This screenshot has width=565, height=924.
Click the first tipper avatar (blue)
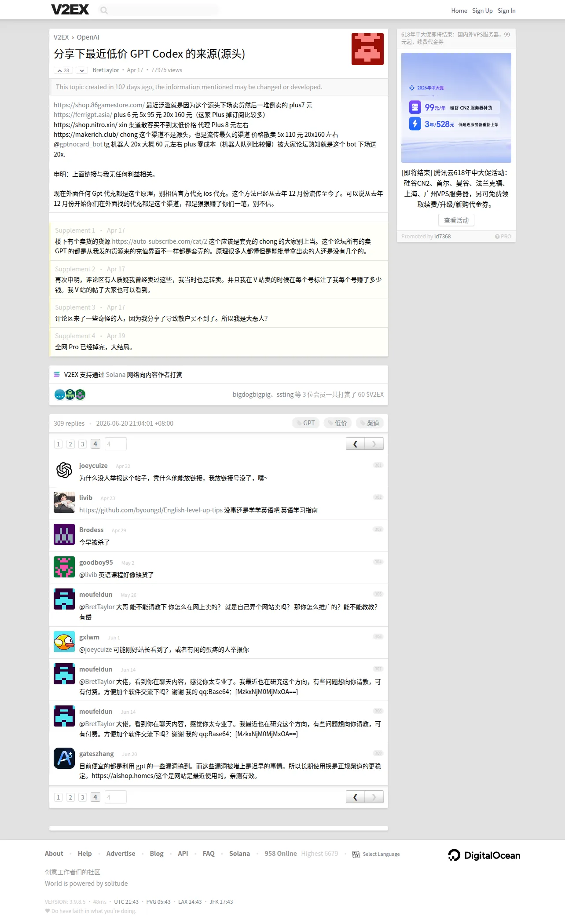coord(60,394)
